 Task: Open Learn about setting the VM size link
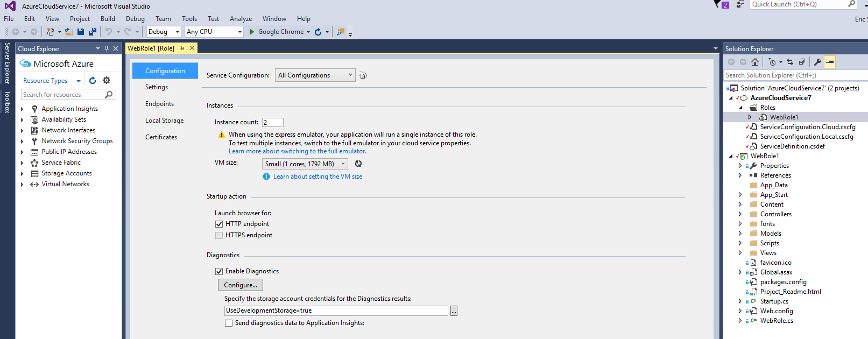pyautogui.click(x=317, y=176)
